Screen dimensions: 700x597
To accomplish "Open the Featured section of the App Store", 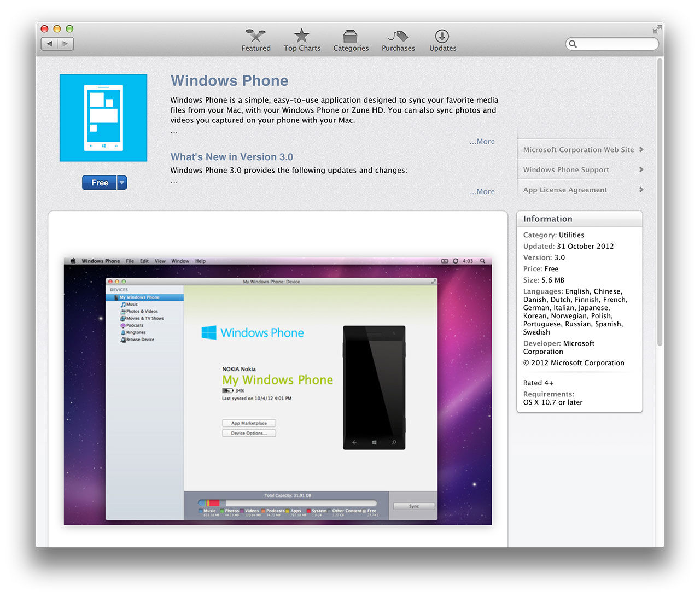I will [255, 39].
